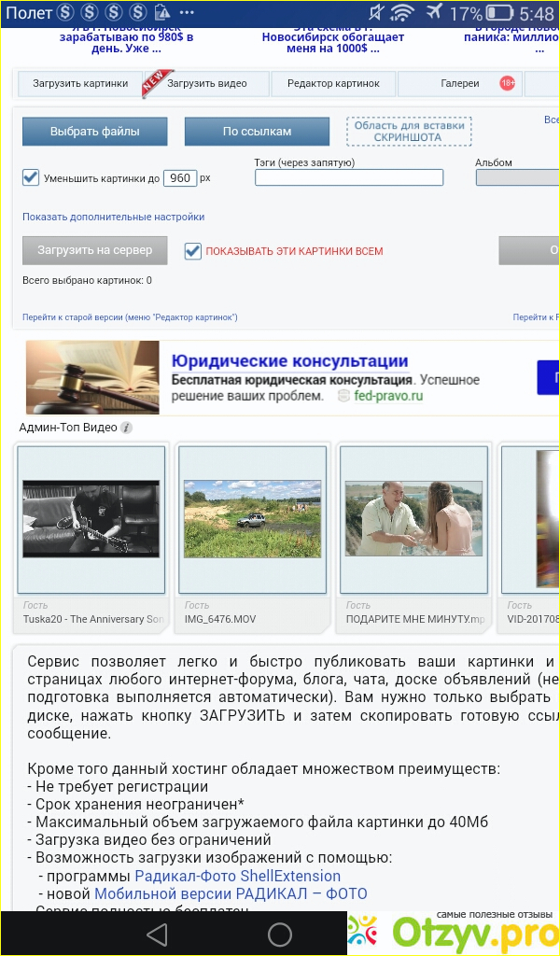
Task: Open the Редактор картинок tab
Action: coord(333,84)
